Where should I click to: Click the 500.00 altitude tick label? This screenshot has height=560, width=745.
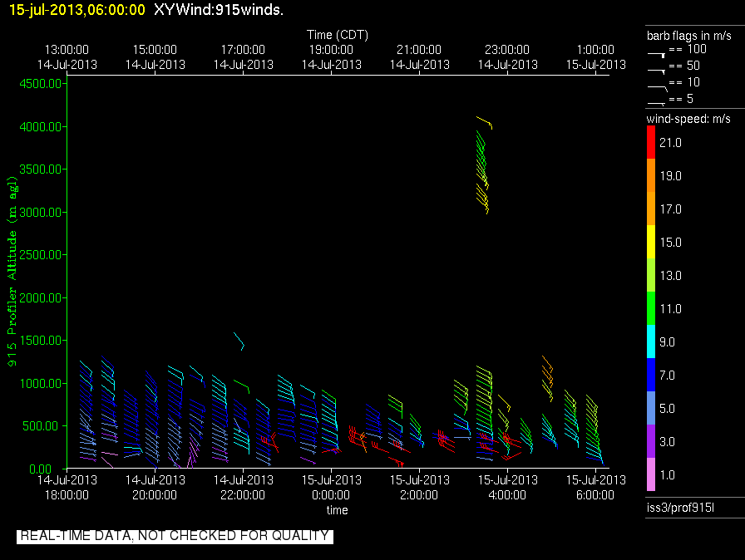[x=43, y=426]
